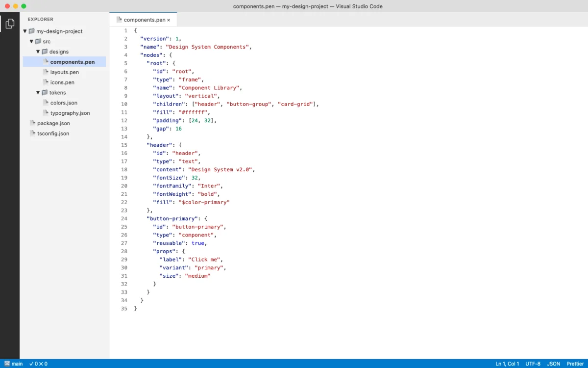Click the "Click me" label value
Image resolution: width=588 pixels, height=368 pixels.
pyautogui.click(x=205, y=259)
